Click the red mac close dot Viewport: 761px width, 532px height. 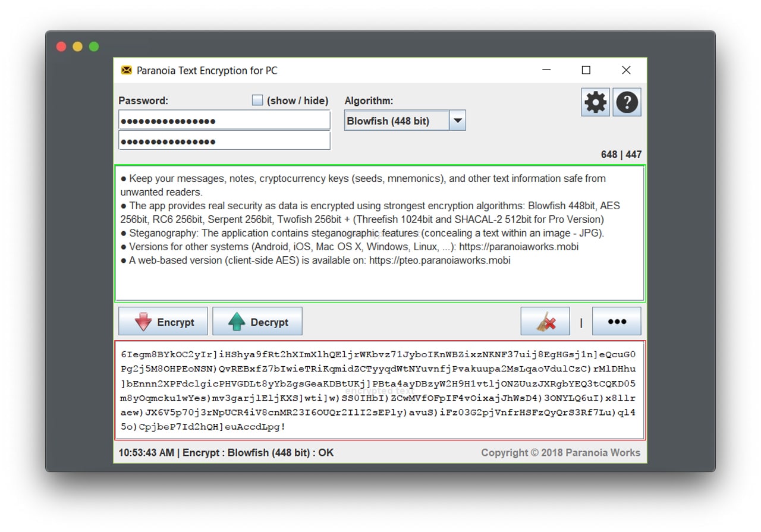61,46
